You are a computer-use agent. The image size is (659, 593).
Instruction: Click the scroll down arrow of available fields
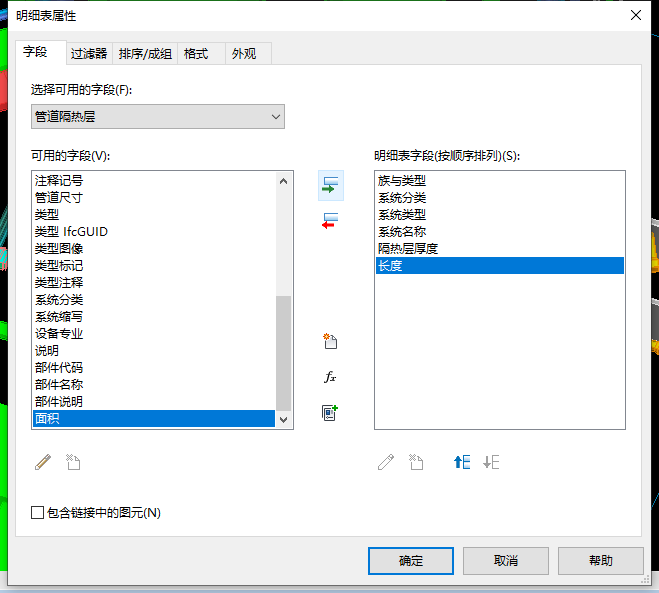(x=284, y=420)
